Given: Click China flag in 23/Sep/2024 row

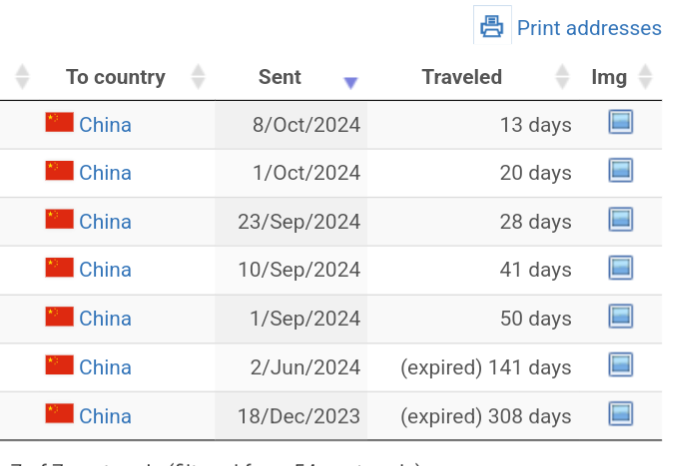Looking at the screenshot, I should point(59,219).
